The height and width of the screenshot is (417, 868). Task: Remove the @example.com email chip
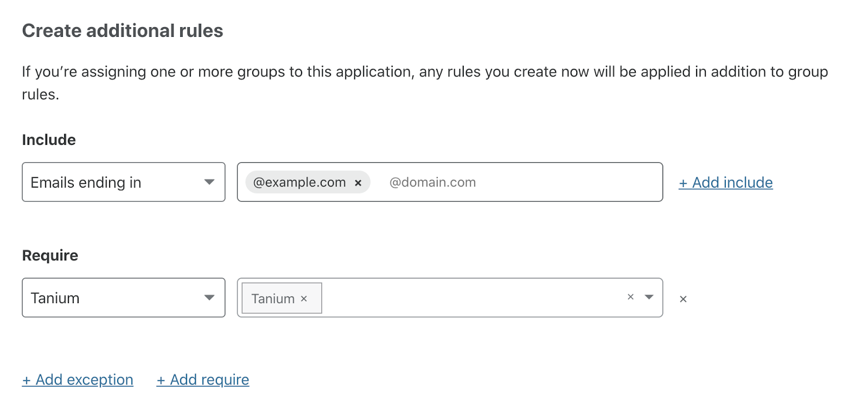coord(358,183)
